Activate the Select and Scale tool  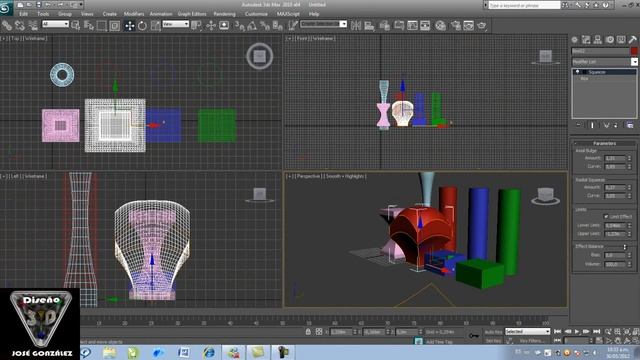click(x=155, y=26)
